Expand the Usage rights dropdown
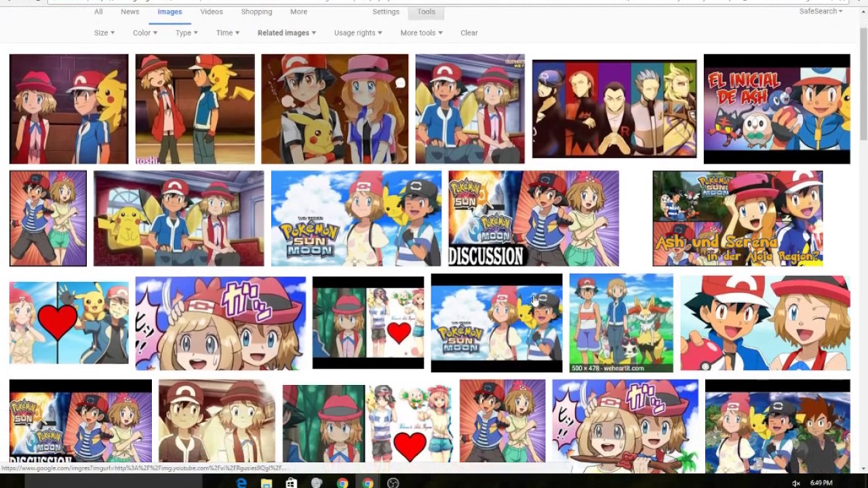The height and width of the screenshot is (488, 868). tap(358, 33)
